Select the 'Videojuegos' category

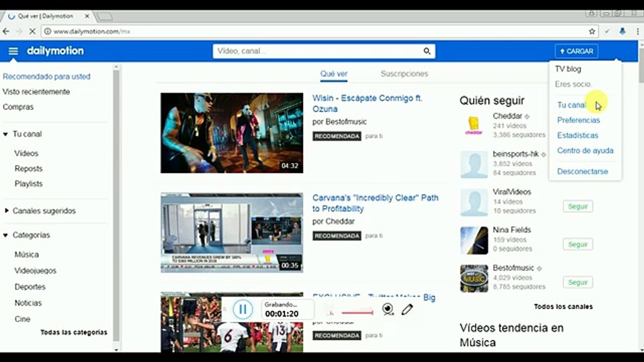35,270
